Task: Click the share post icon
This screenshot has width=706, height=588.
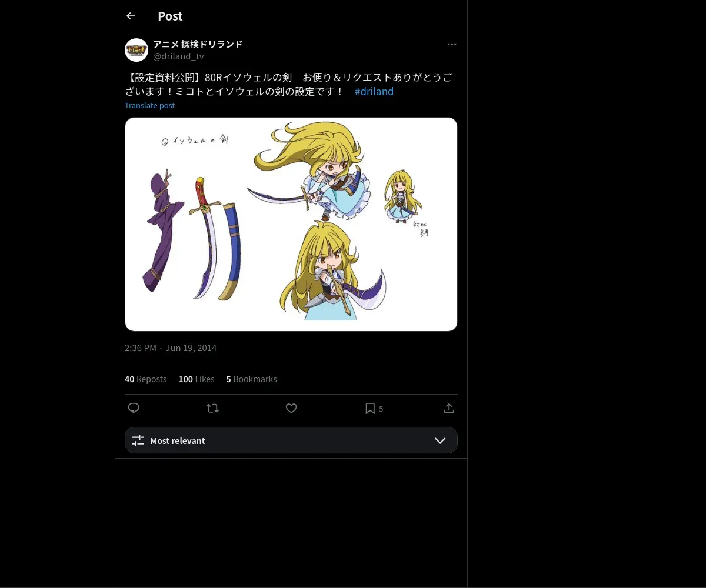Action: click(449, 408)
